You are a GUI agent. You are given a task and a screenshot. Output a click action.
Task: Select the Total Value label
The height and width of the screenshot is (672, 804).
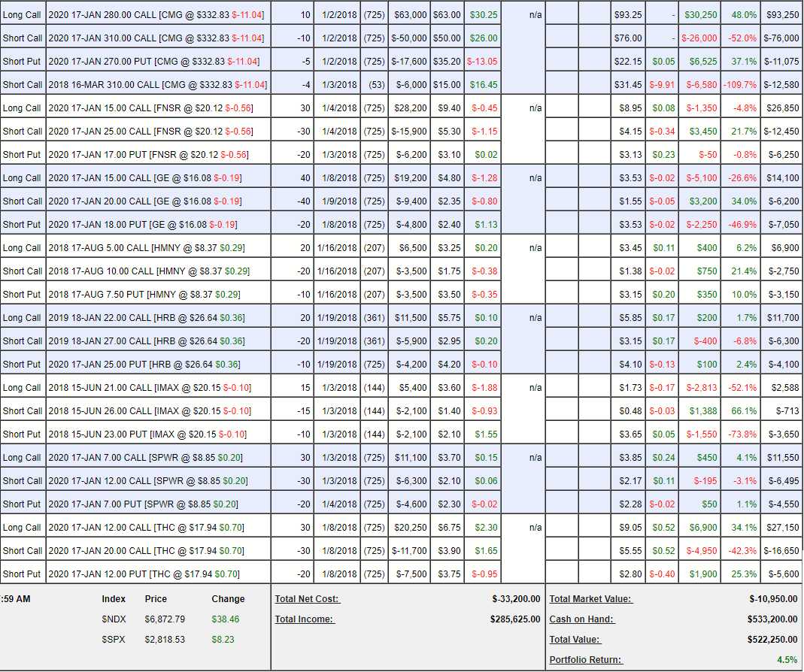575,640
